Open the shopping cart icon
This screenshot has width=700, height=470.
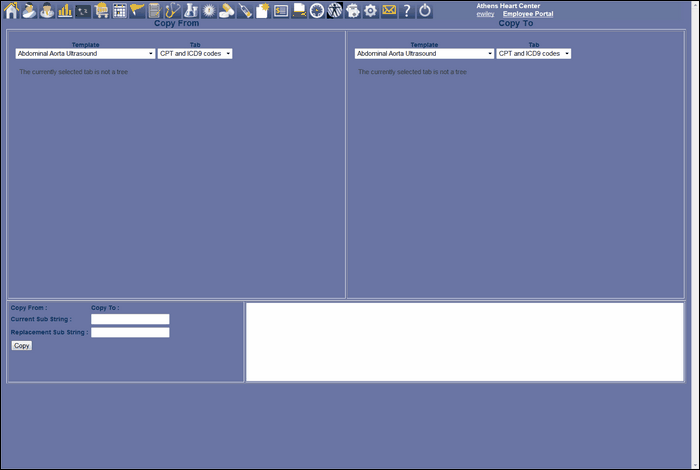101,10
